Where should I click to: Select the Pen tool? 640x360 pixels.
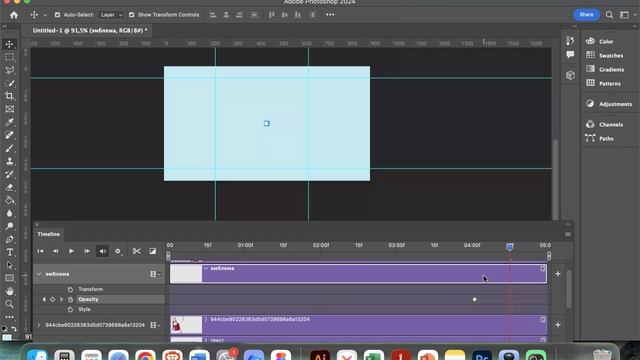coord(9,240)
